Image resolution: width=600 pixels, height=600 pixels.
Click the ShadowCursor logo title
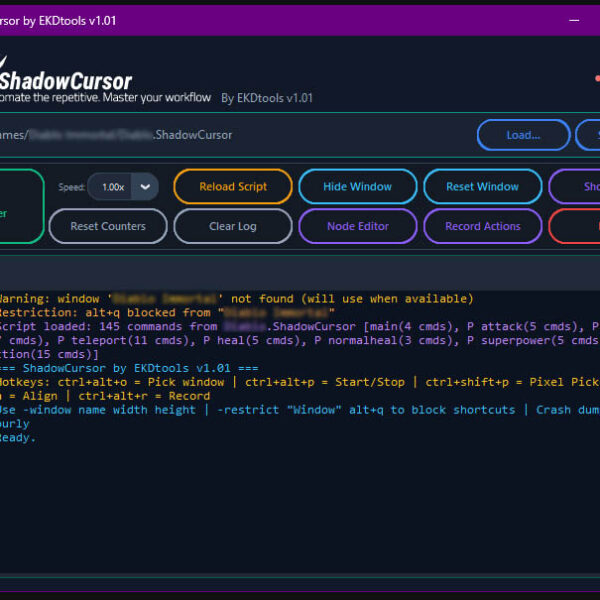click(66, 81)
